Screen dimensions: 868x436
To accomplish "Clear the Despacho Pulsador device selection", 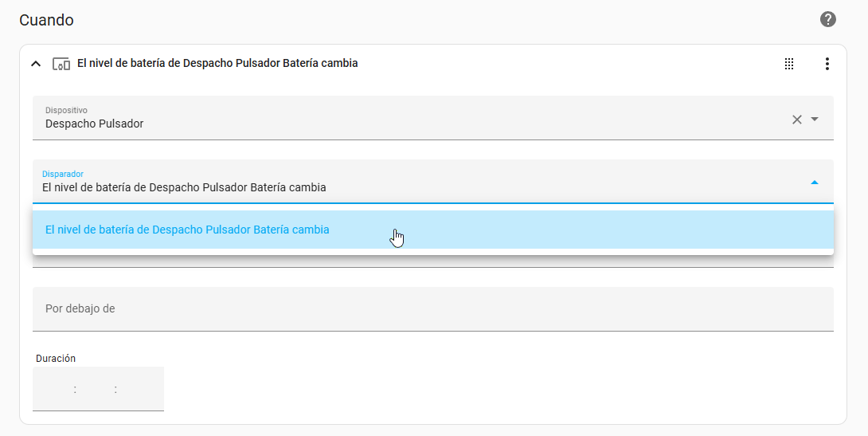I will tap(796, 119).
